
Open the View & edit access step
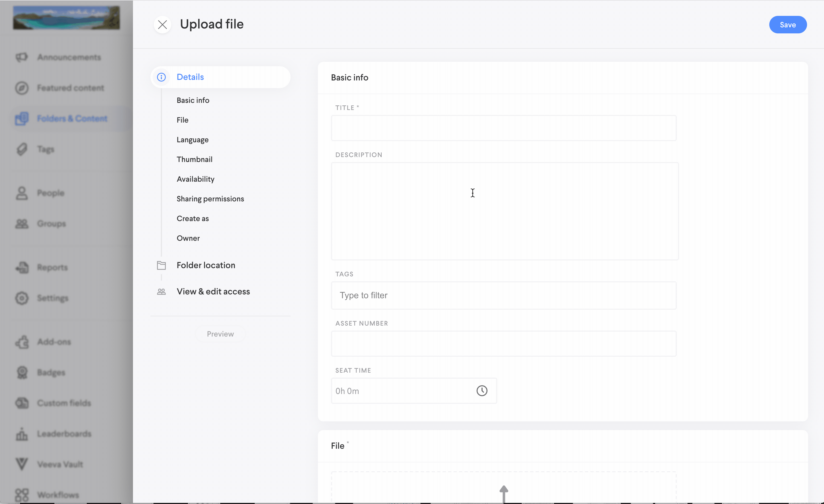pos(213,292)
